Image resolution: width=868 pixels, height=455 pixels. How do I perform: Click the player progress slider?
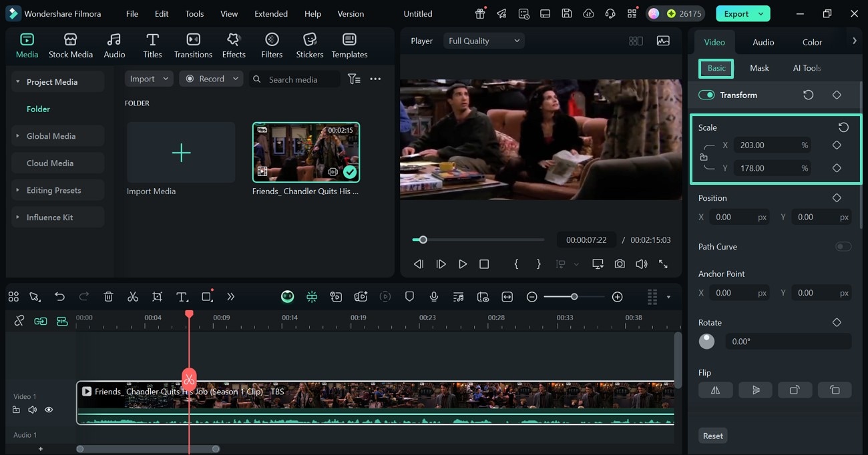point(478,240)
